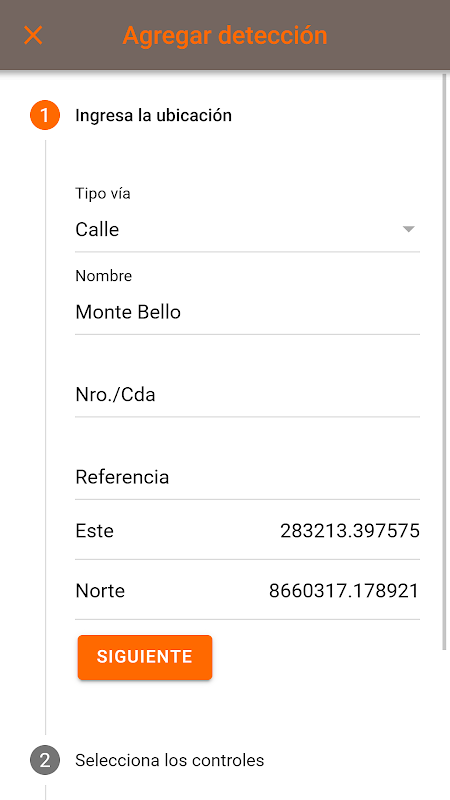
Task: Click the vertical connector line between steps
Action: coord(45,437)
